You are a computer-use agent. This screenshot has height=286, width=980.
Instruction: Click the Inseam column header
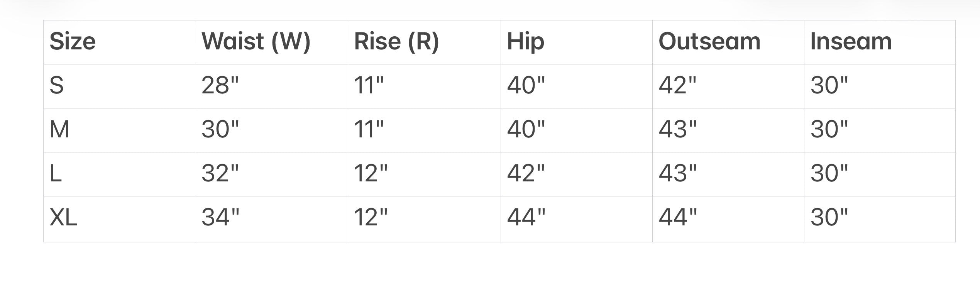tap(851, 41)
